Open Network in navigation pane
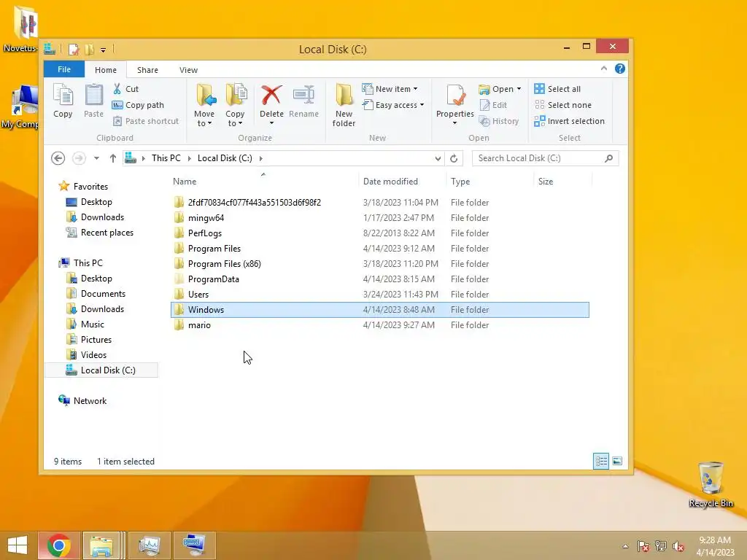747x560 pixels. [82, 401]
